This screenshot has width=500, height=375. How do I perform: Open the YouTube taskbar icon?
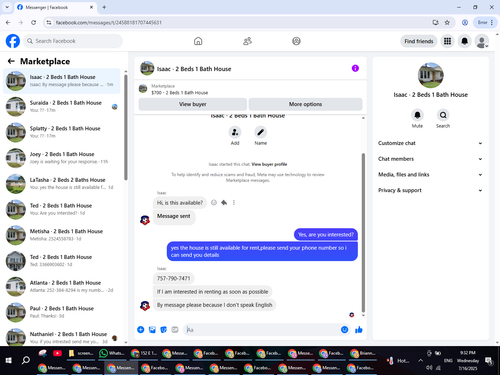tap(57, 353)
